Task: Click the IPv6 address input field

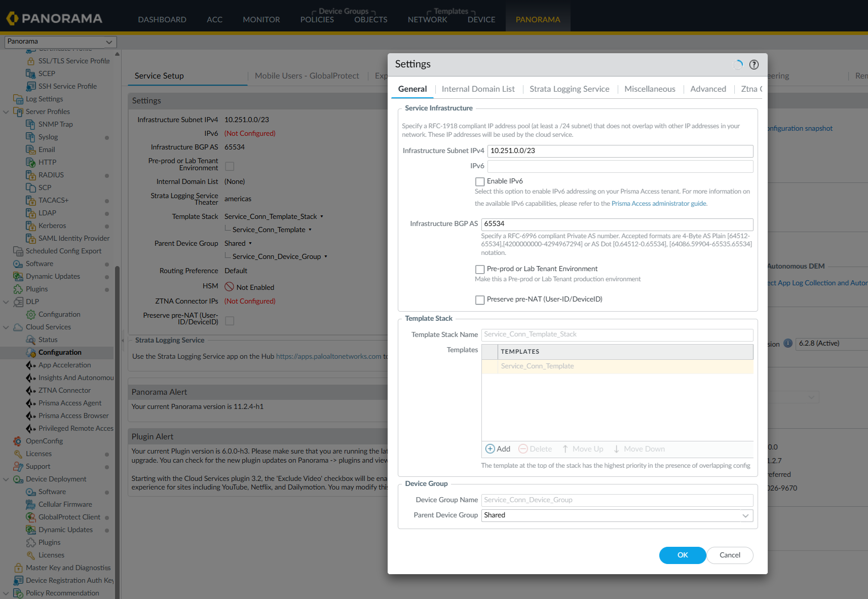Action: coord(620,166)
